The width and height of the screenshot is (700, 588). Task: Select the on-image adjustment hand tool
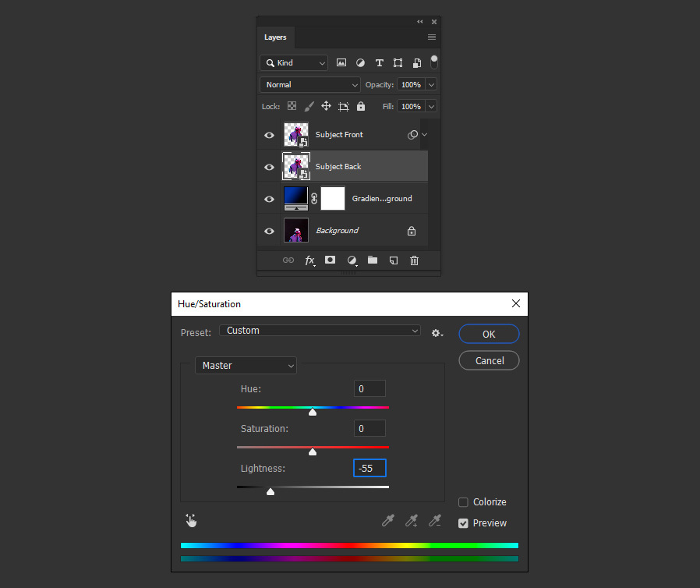pyautogui.click(x=191, y=521)
